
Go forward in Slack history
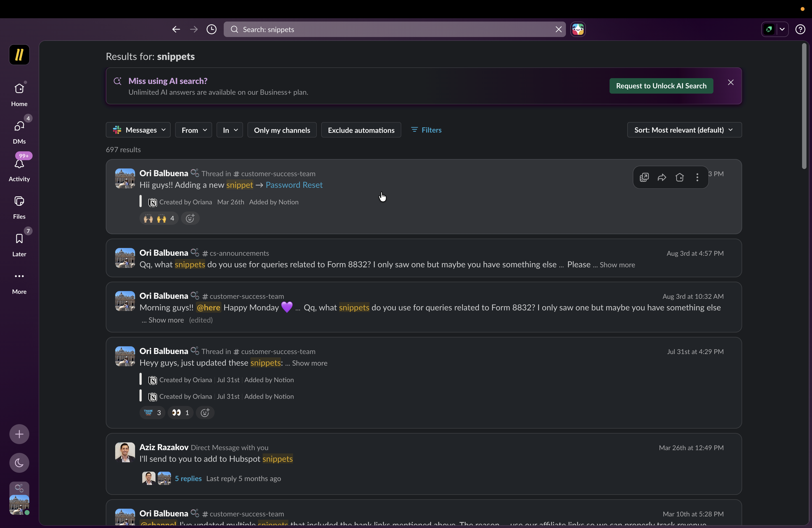(194, 29)
